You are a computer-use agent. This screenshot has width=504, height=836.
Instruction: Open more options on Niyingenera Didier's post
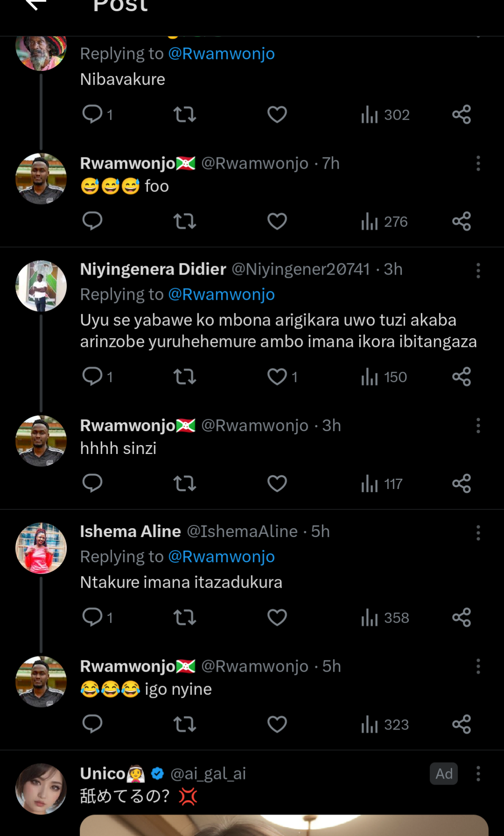pos(478,270)
